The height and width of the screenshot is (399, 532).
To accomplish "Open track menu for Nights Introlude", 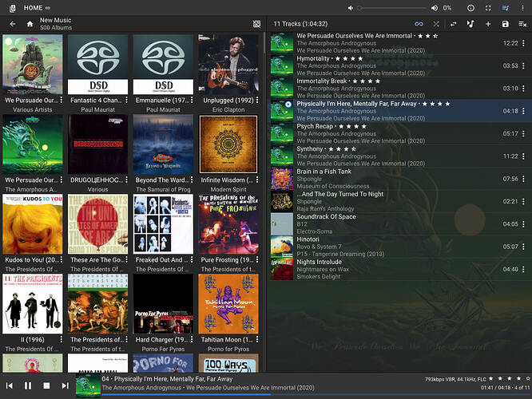I will (523, 270).
